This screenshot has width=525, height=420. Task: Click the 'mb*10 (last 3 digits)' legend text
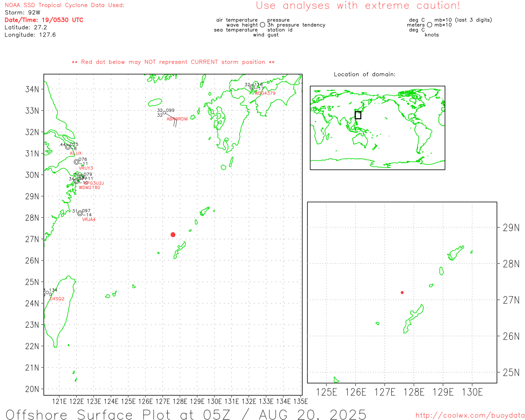463,20
